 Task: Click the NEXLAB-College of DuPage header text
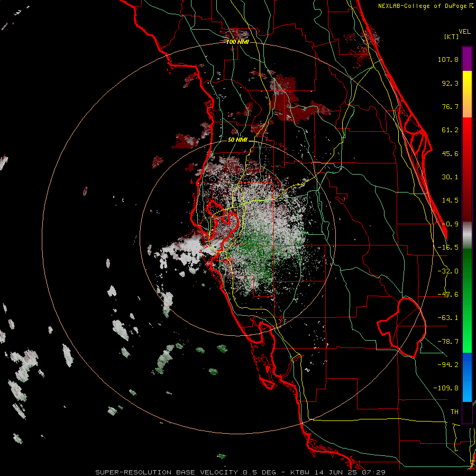[425, 6]
